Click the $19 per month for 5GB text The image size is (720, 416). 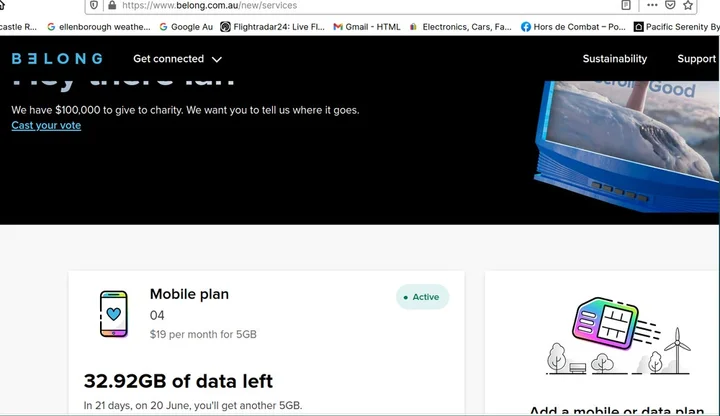coord(203,334)
